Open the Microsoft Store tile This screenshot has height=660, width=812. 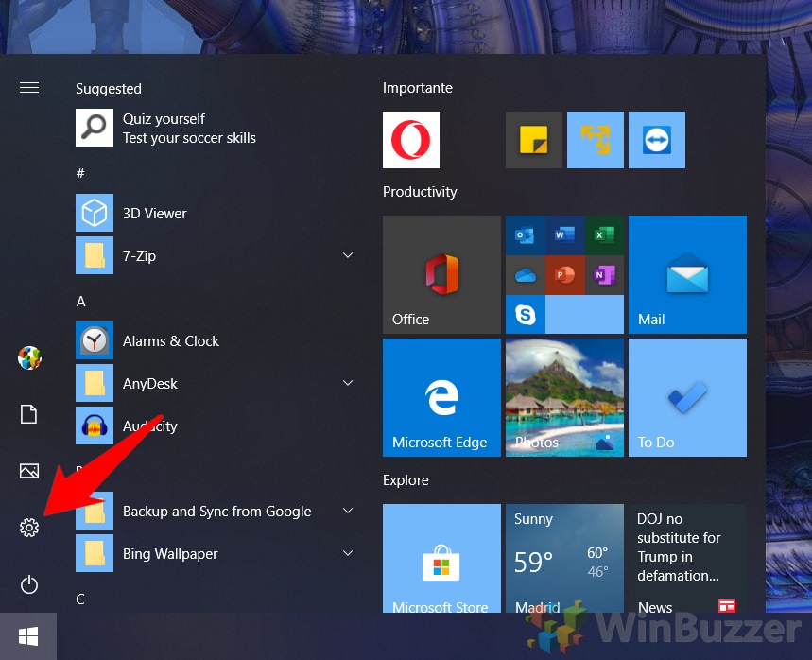pos(441,559)
